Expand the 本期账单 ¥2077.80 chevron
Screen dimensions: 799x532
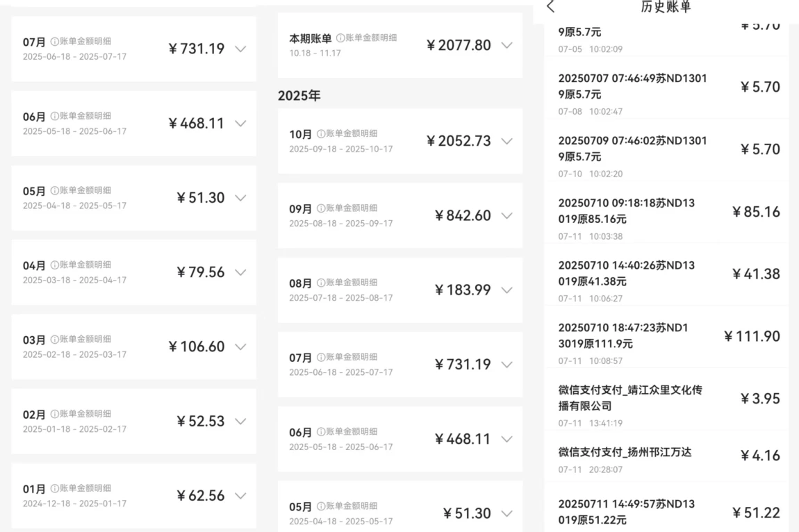(x=506, y=45)
